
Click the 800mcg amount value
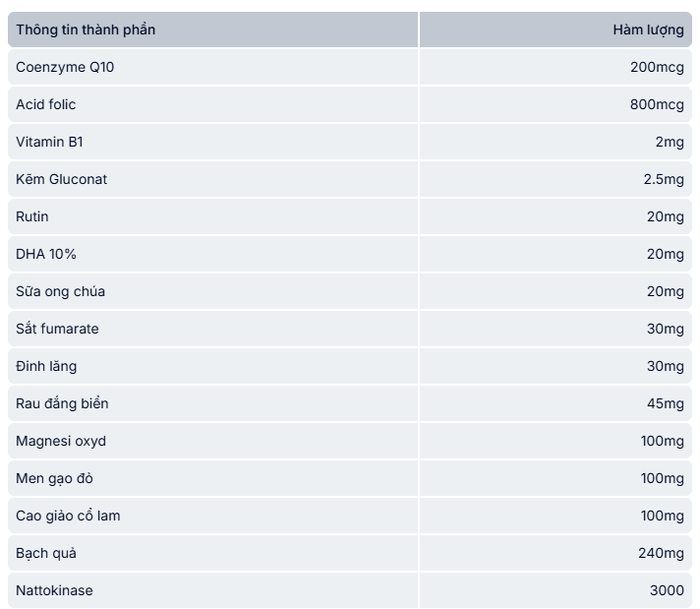point(657,104)
